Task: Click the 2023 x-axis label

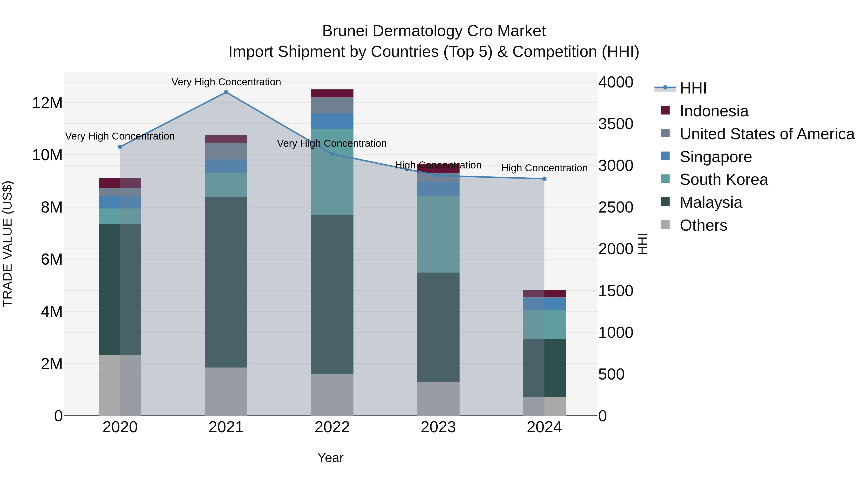Action: click(438, 427)
